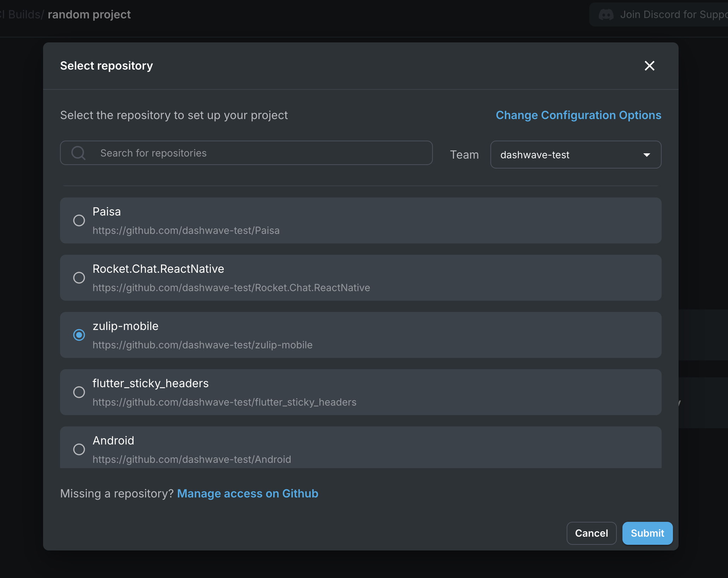
Task: Open the random project breadcrumb
Action: coord(89,14)
